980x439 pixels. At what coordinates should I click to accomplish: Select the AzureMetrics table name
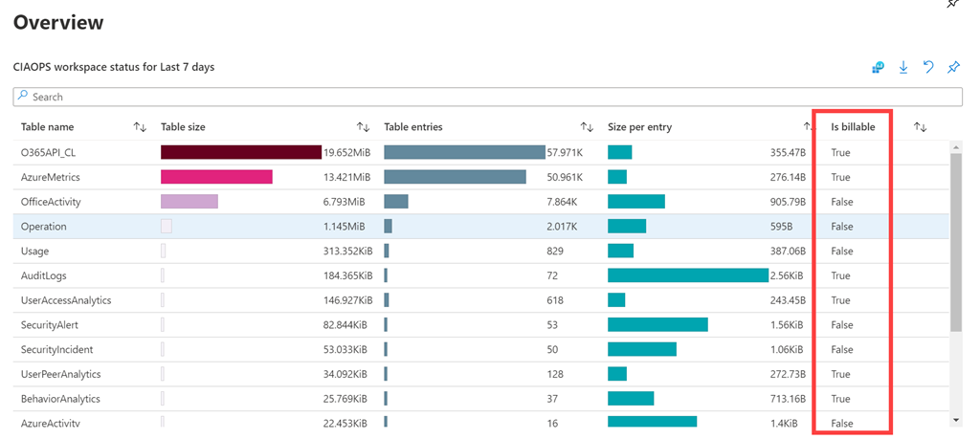tap(51, 177)
